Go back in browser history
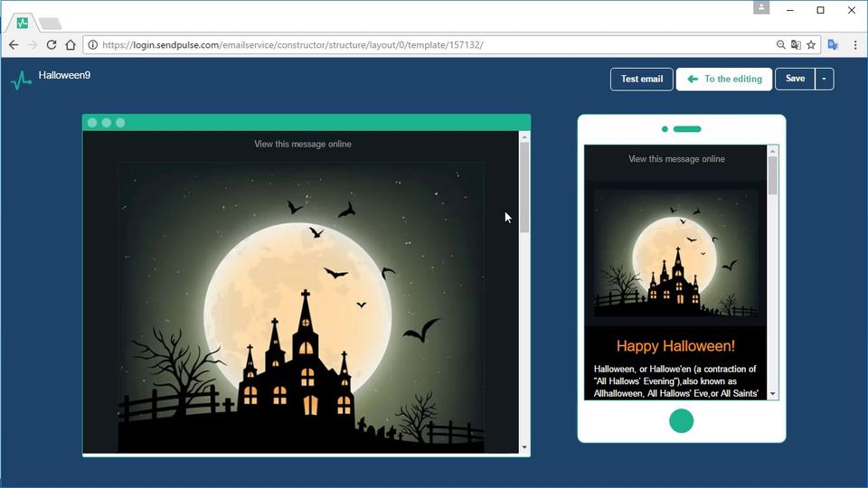The image size is (868, 488). 14,45
